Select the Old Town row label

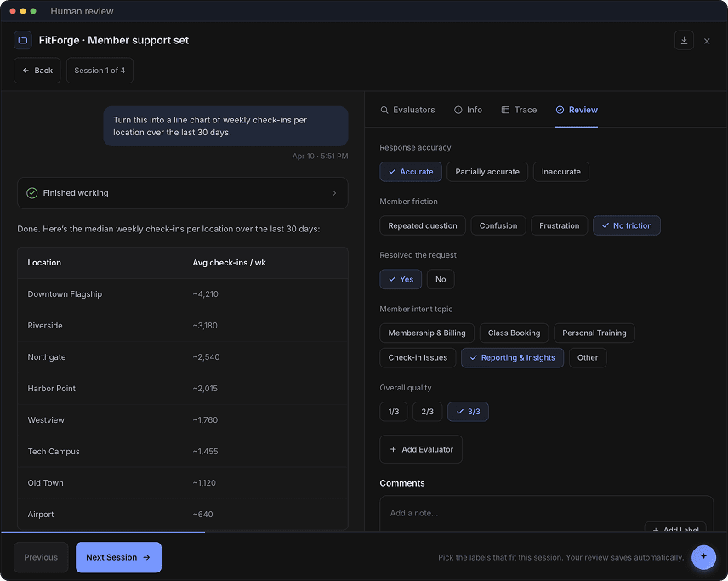click(46, 483)
